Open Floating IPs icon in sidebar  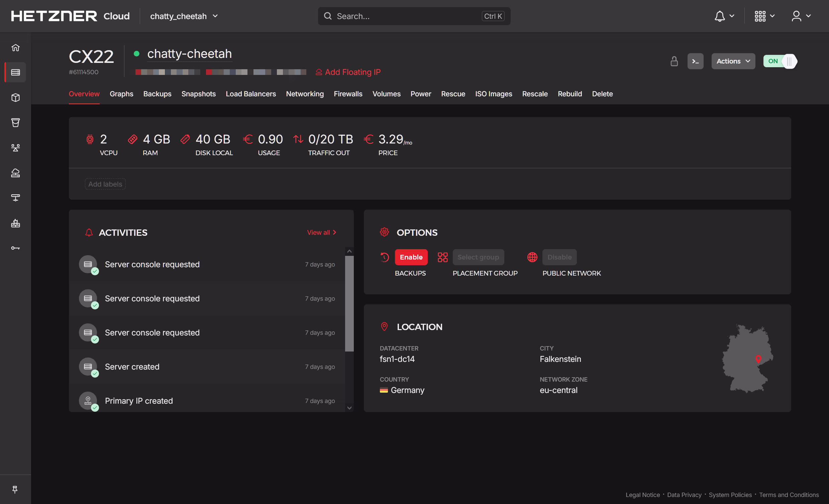15,173
